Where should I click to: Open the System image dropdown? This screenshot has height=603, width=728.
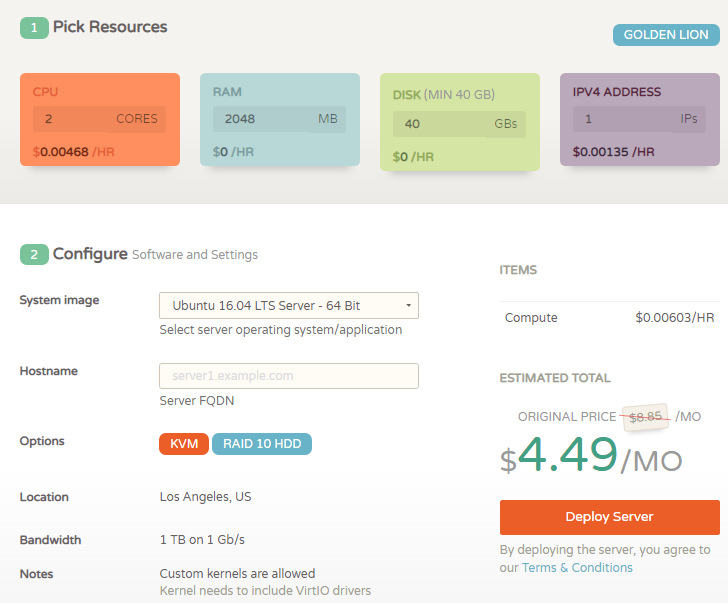point(288,305)
